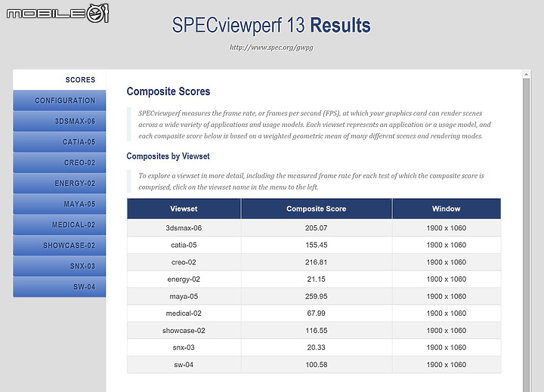Viewport: 544px width, 392px height.
Task: Click the 1900 x 1060 cell in the sw-04 row
Action: click(447, 365)
